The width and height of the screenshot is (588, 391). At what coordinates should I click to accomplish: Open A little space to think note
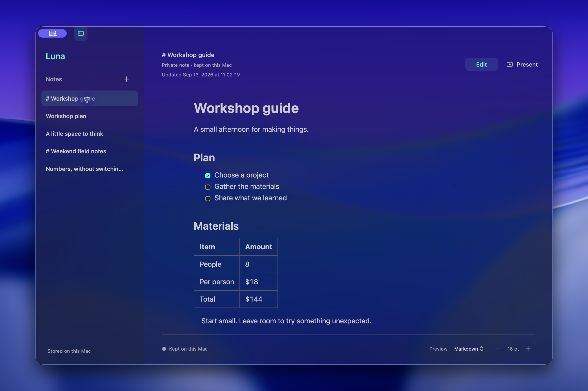[89, 134]
